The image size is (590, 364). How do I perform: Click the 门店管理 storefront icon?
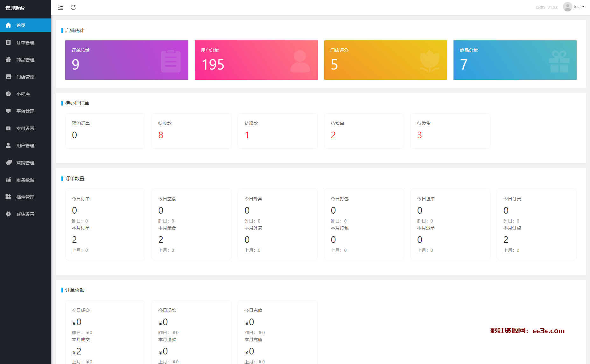(8, 77)
